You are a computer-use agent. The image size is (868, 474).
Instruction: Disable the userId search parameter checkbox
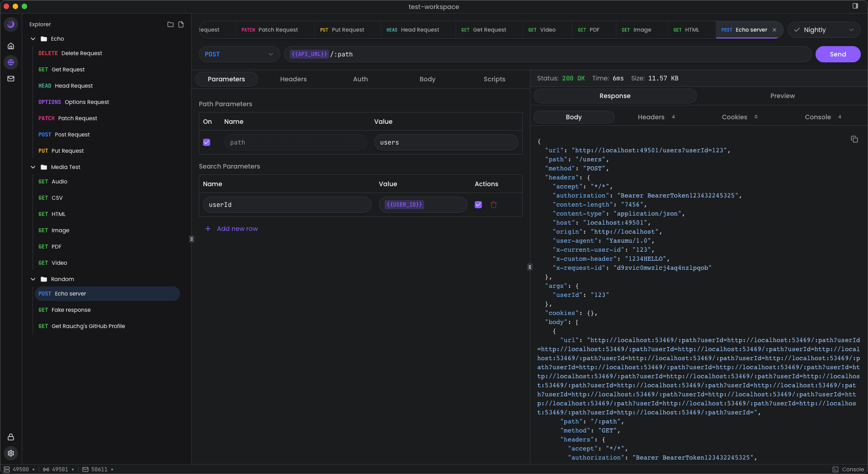[478, 205]
